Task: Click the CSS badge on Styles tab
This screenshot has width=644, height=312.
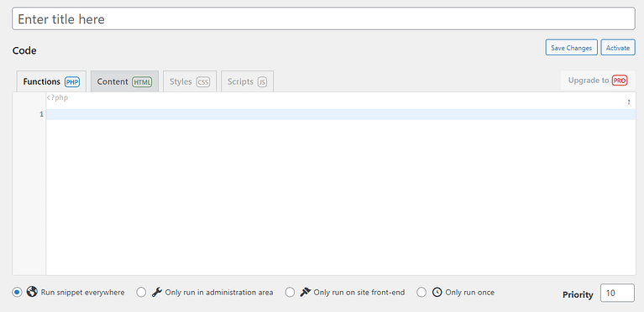Action: tap(203, 82)
